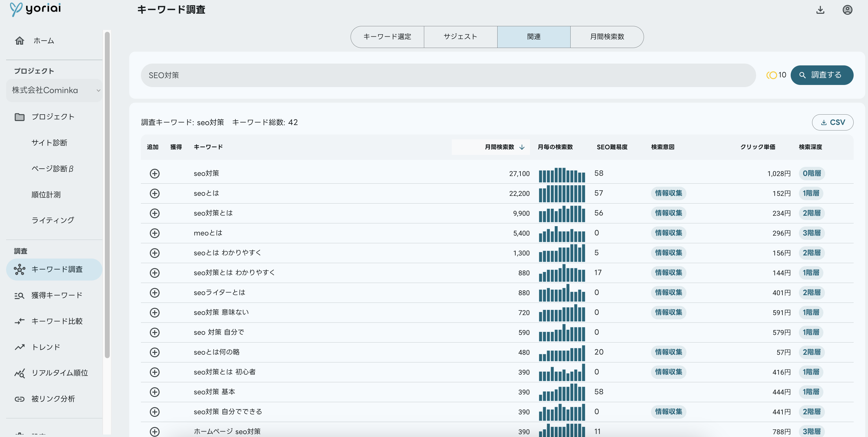Click 情報収集 tag in seoとは row
The image size is (868, 437).
pos(668,193)
